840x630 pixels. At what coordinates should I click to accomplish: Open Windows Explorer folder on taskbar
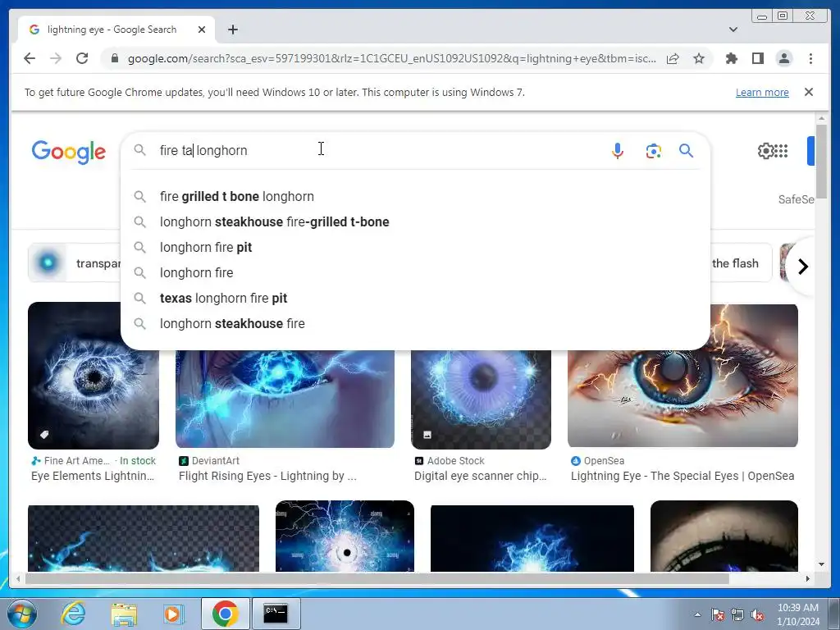[x=124, y=614]
